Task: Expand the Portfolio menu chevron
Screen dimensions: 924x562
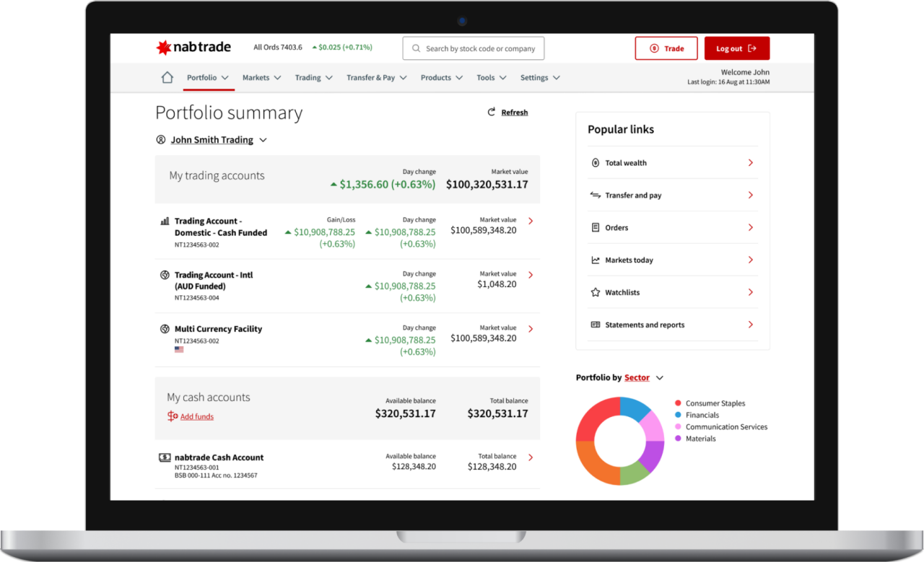Action: pyautogui.click(x=225, y=78)
